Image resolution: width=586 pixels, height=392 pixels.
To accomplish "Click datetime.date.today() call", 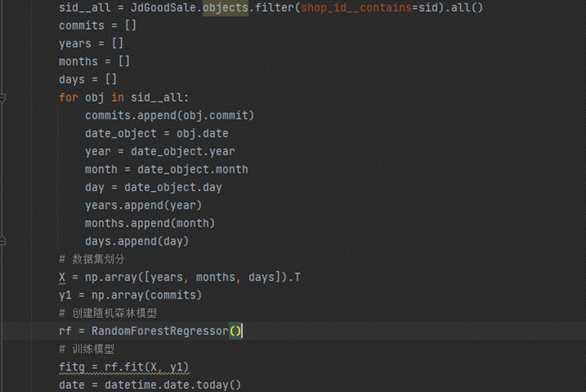I will (173, 385).
